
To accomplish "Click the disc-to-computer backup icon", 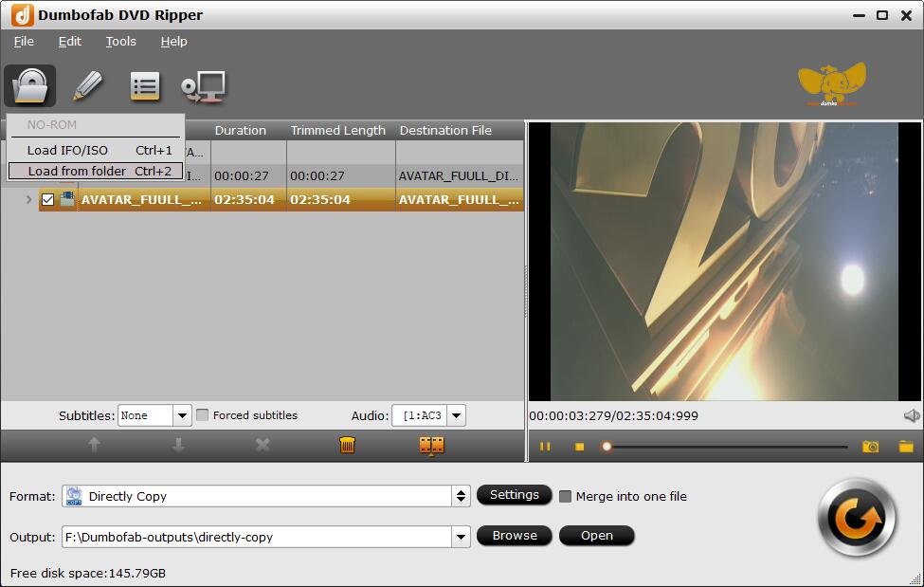I will point(204,86).
